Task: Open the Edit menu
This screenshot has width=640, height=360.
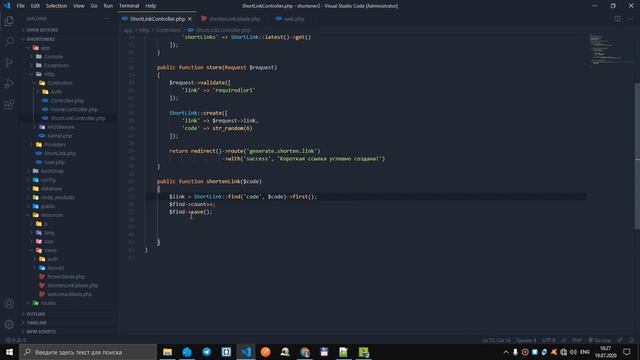Action: tap(35, 6)
